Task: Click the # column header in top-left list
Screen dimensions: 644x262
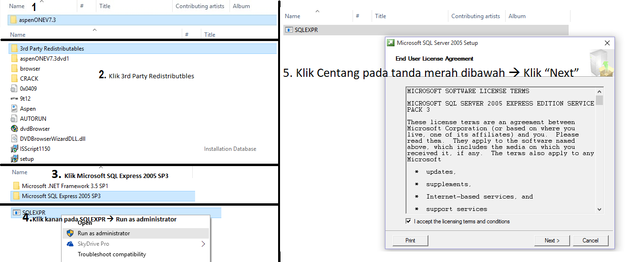Action: tap(82, 6)
